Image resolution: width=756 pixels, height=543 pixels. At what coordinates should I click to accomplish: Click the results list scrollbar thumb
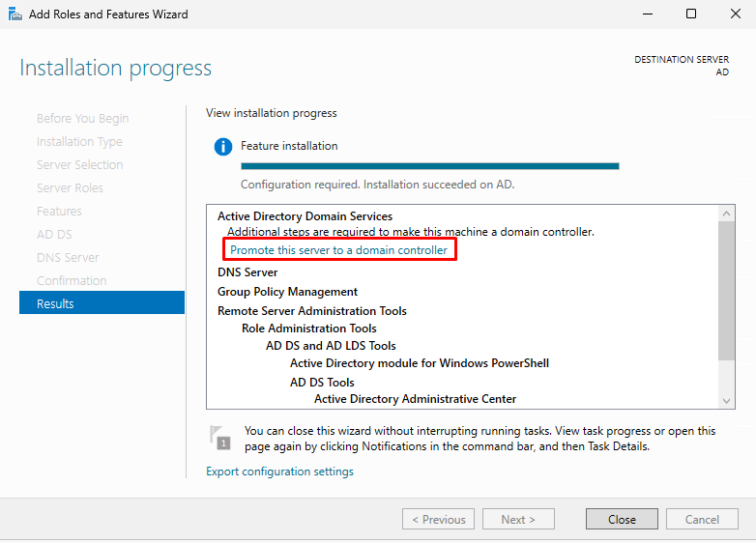click(x=727, y=290)
